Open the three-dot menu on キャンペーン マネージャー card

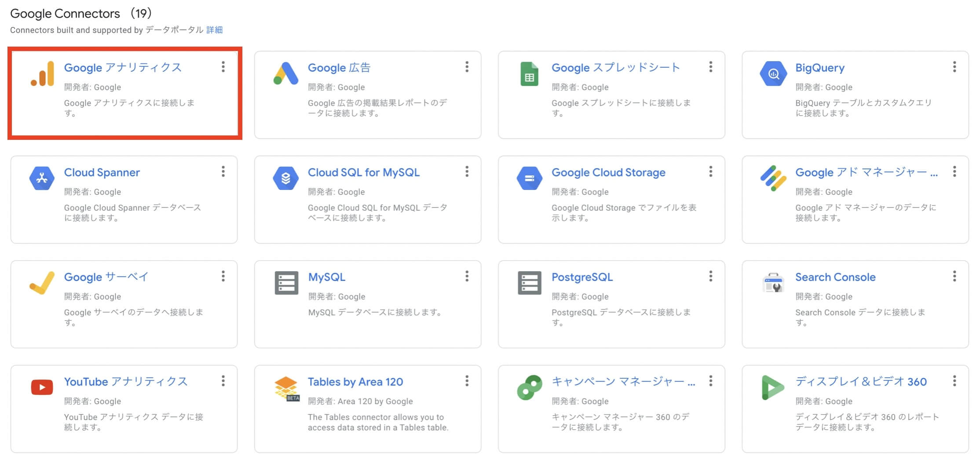tap(711, 381)
